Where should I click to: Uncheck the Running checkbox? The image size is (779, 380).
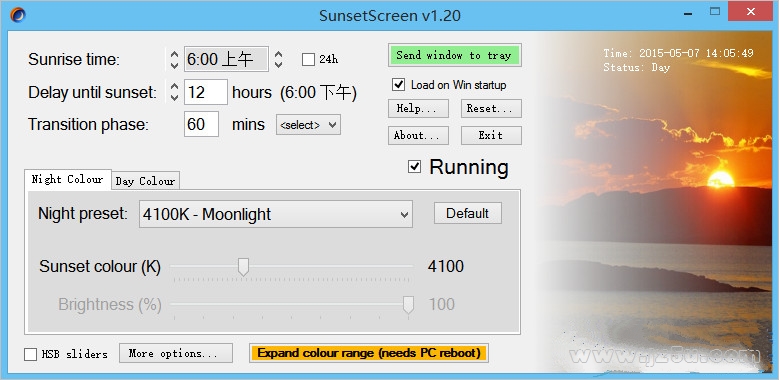[414, 166]
